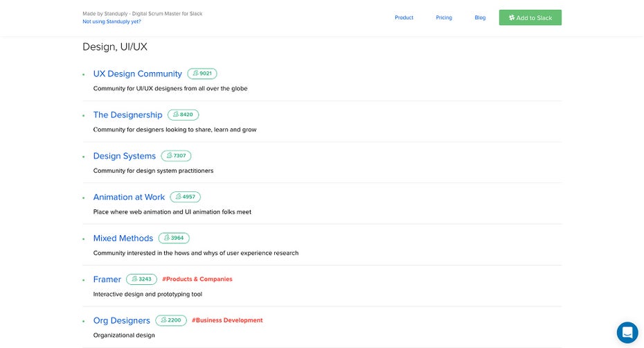
Task: Click the Add to Slack button
Action: pos(530,18)
